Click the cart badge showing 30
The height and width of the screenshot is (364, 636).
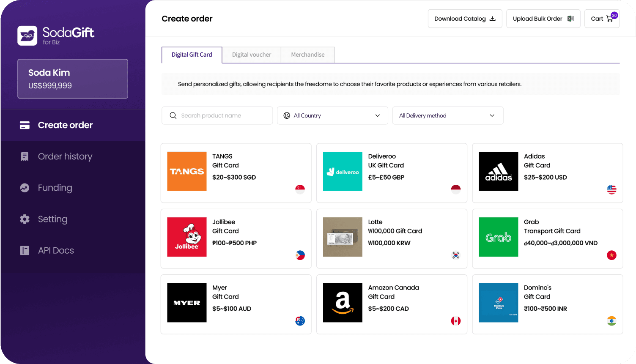tap(614, 15)
